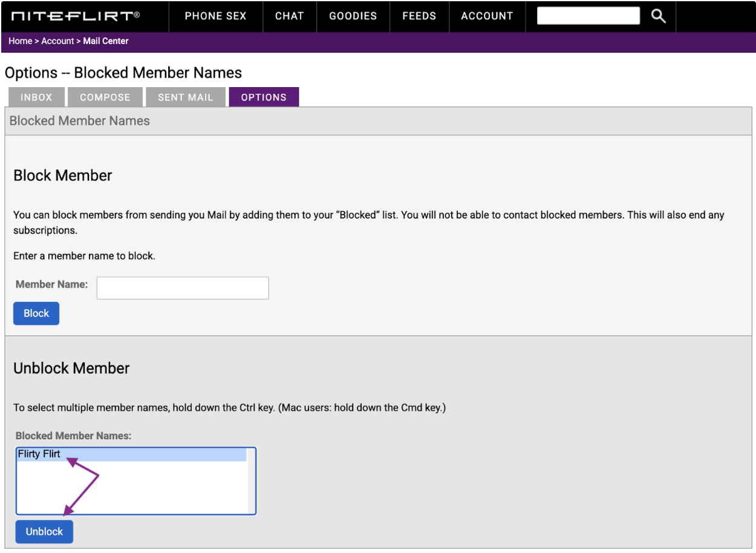Image resolution: width=756 pixels, height=553 pixels.
Task: Open the Phone Sex menu
Action: tap(215, 16)
